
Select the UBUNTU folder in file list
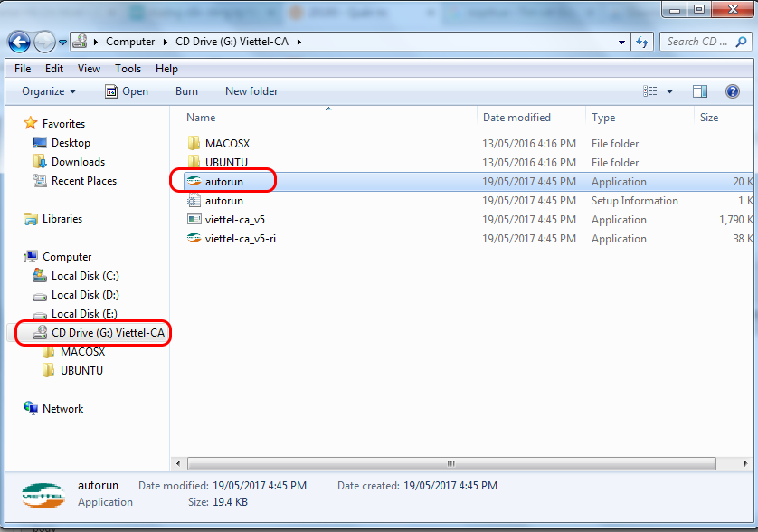[x=226, y=163]
